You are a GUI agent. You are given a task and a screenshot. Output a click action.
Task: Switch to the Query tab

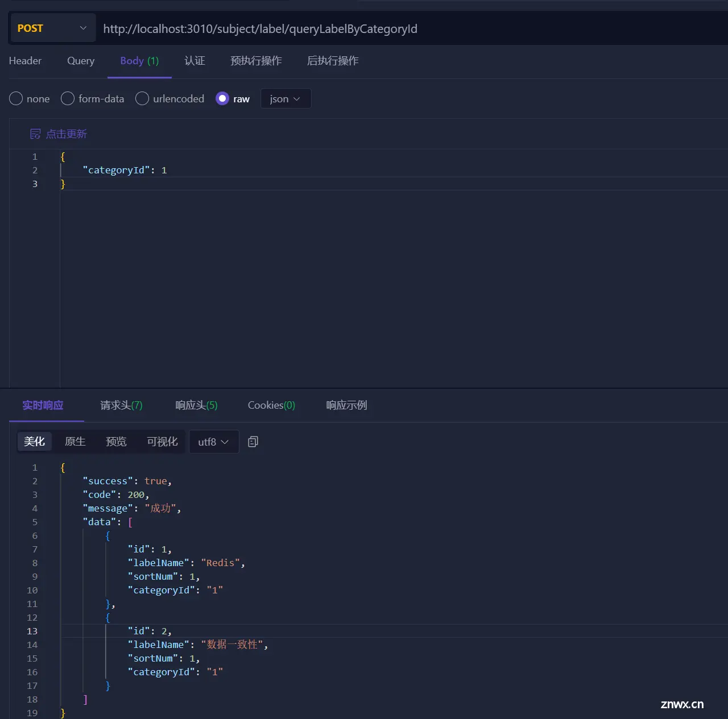(x=81, y=61)
